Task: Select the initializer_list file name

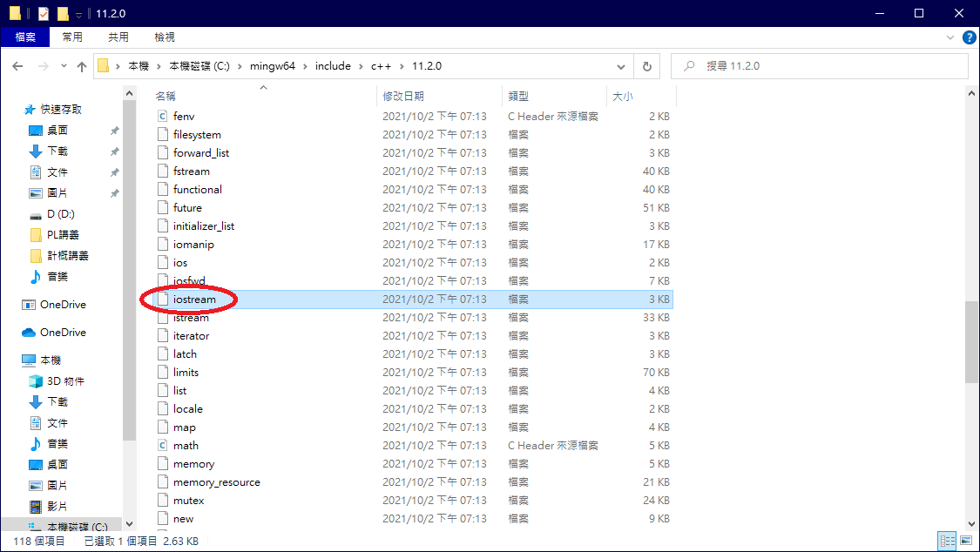Action: 204,226
